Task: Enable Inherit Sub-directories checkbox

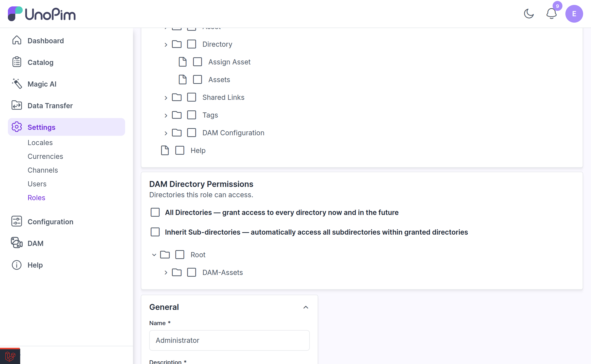Action: coord(155,232)
